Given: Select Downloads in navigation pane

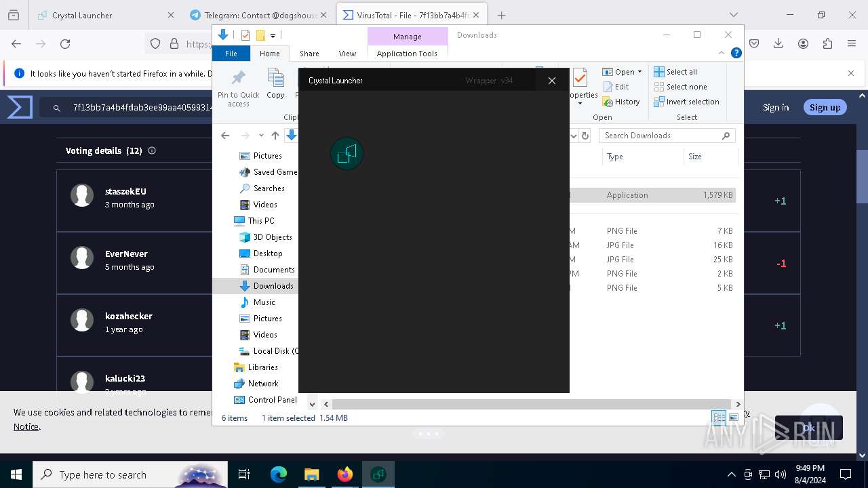Looking at the screenshot, I should click(267, 286).
